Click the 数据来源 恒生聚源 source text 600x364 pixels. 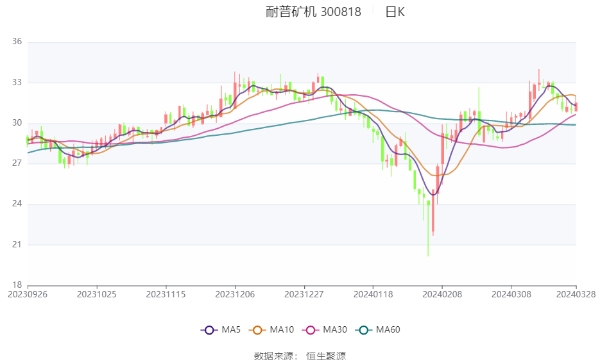(300, 356)
